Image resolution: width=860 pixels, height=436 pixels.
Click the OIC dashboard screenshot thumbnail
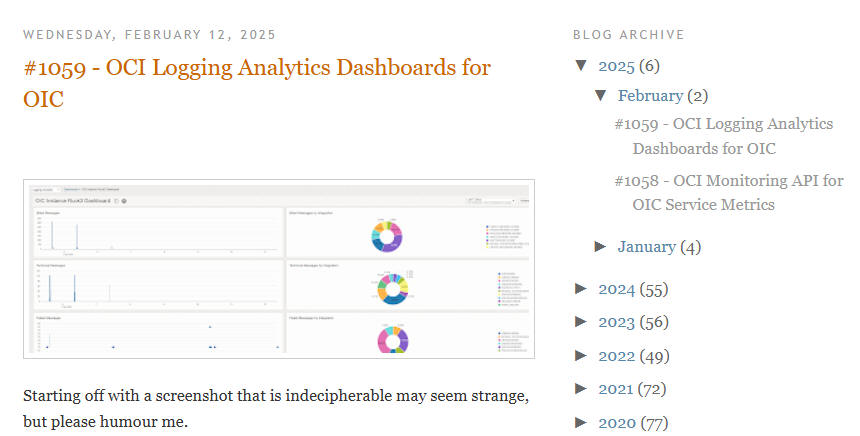click(x=278, y=268)
